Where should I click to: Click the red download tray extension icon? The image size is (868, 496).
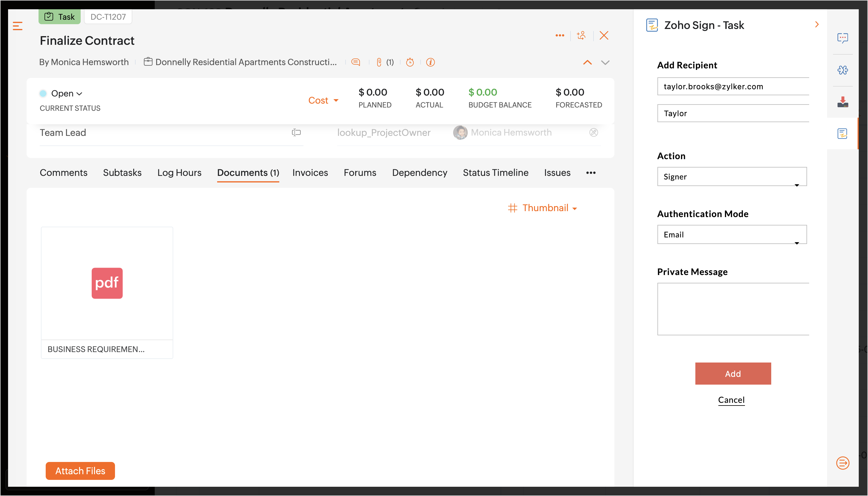842,102
